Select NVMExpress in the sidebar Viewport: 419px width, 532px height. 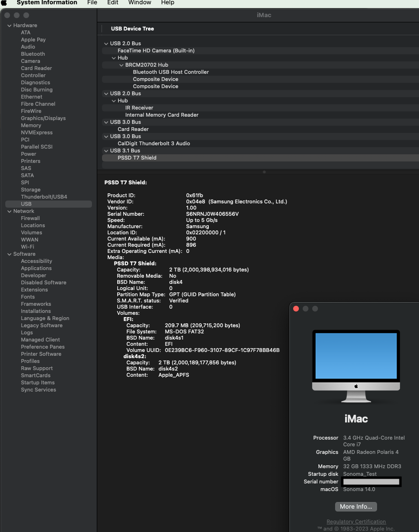pos(37,132)
